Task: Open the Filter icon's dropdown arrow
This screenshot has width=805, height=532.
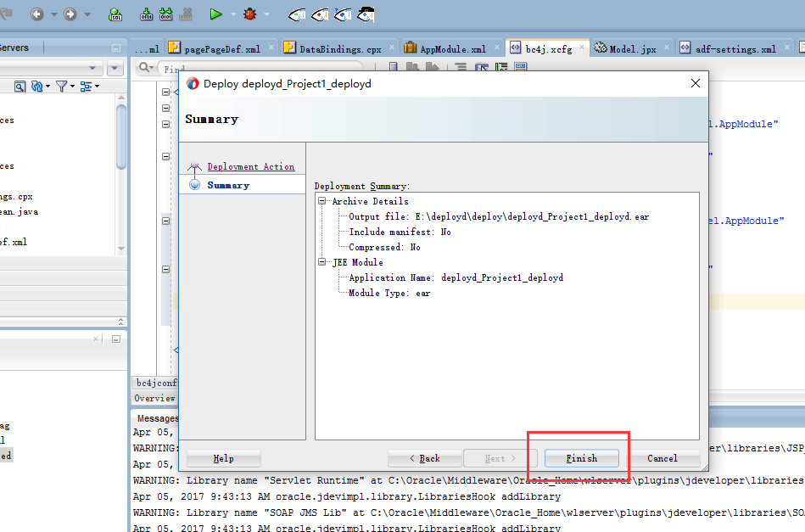Action: click(x=72, y=87)
